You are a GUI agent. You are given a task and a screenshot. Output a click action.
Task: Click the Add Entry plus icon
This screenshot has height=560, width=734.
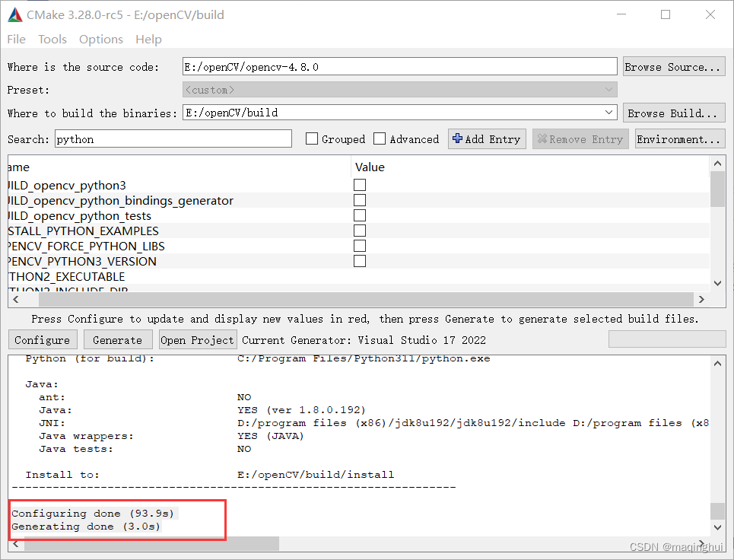pos(457,138)
